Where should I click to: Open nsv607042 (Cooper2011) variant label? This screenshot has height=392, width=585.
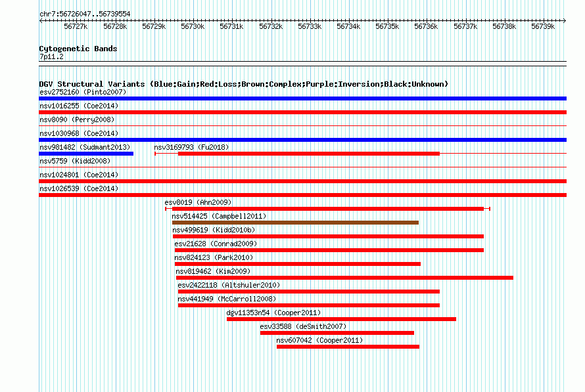tap(319, 340)
